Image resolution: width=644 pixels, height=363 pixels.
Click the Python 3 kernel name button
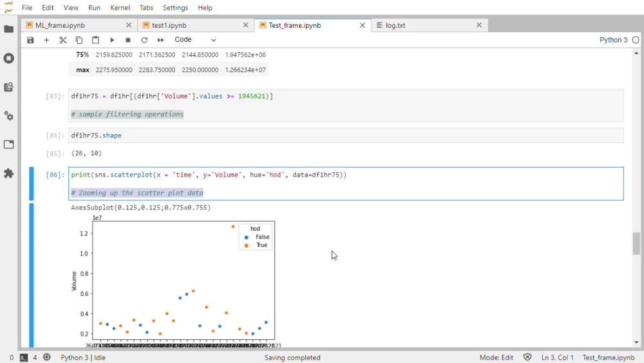(613, 40)
